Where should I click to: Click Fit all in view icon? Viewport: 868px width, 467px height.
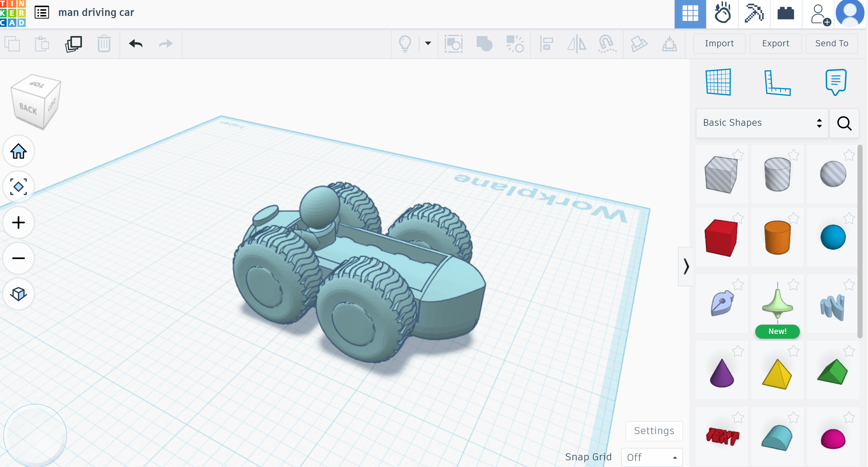(x=19, y=187)
